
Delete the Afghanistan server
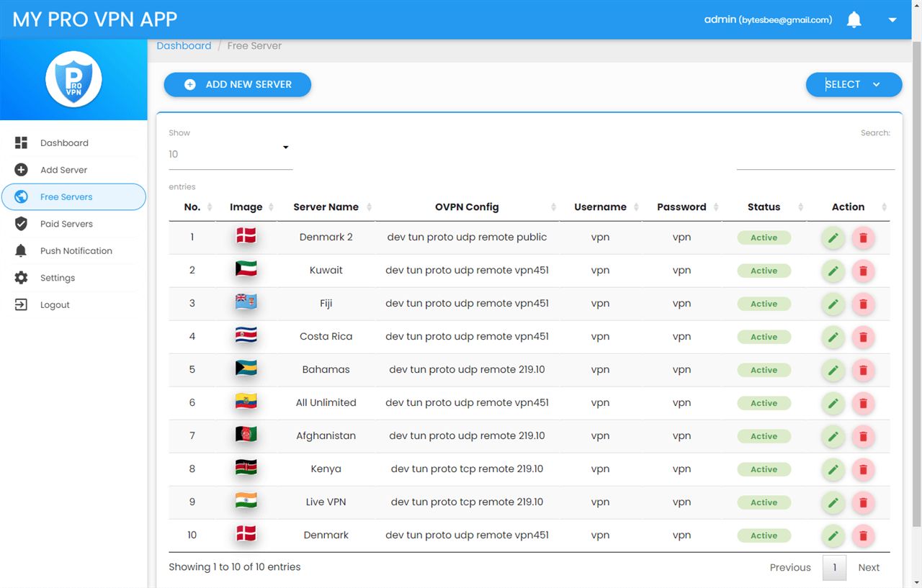coord(863,436)
